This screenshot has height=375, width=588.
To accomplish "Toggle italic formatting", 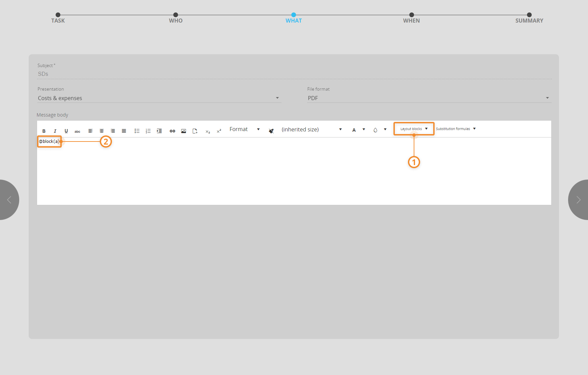I will (55, 131).
